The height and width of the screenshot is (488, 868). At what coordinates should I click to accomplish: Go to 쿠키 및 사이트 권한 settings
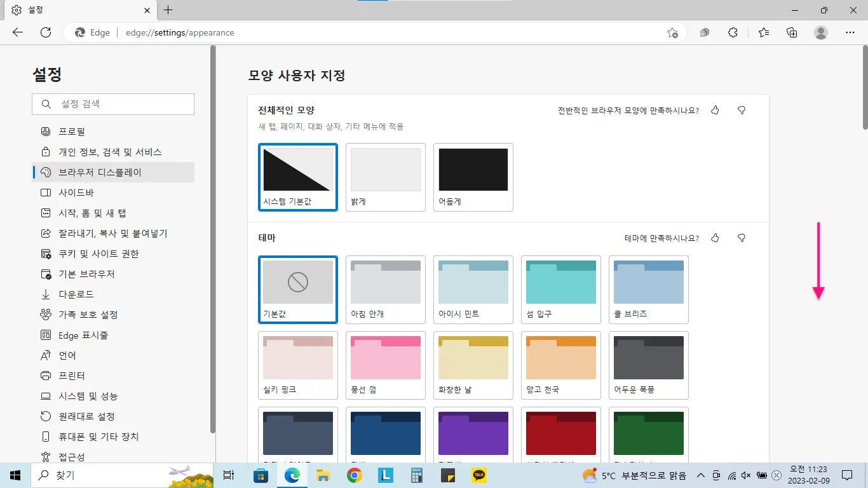98,254
